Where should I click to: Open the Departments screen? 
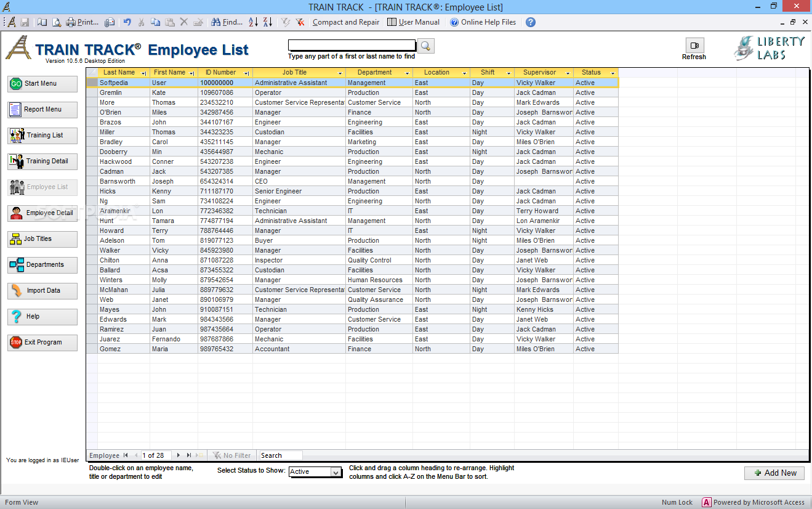click(42, 265)
